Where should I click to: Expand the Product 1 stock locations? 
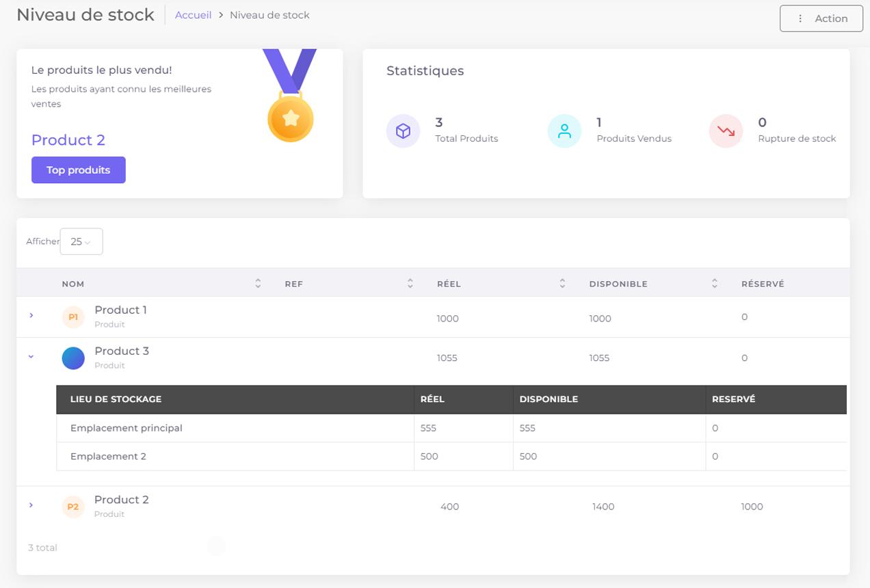tap(30, 316)
